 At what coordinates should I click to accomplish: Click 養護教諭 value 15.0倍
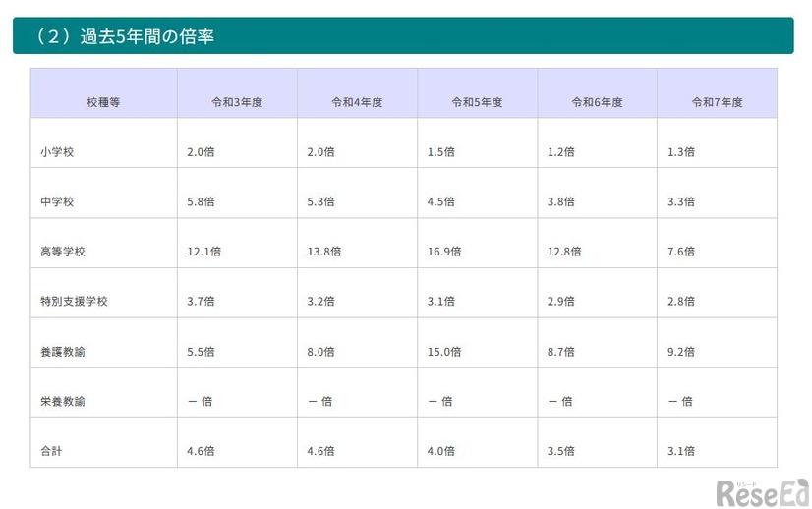tap(444, 352)
